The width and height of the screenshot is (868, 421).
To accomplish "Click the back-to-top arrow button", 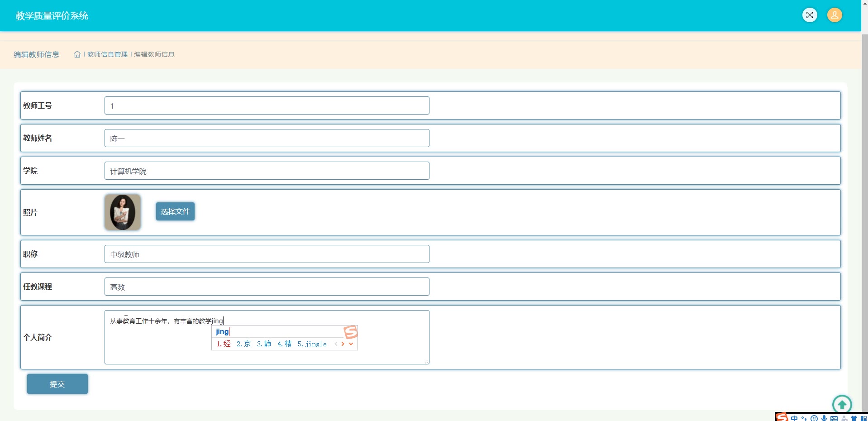I will click(842, 404).
